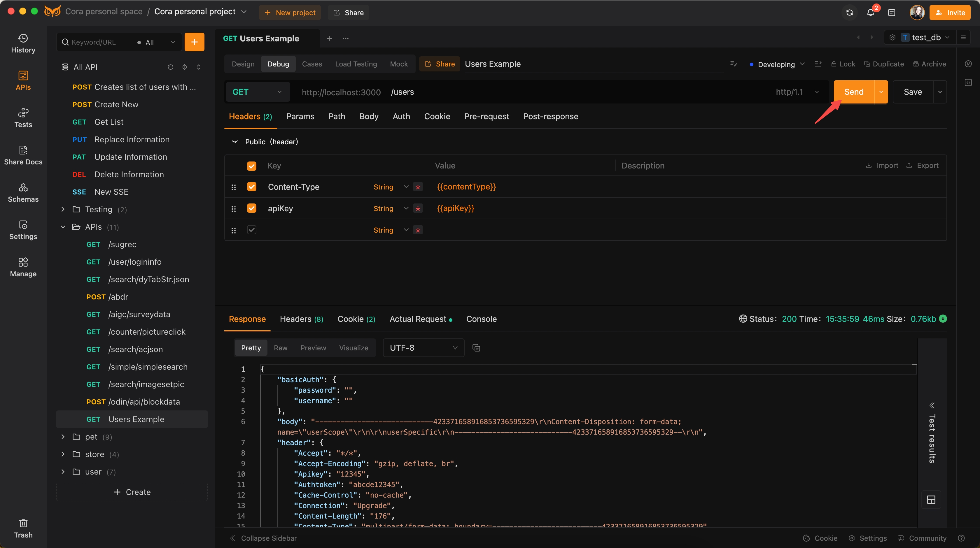Click the download response green icon
Image resolution: width=980 pixels, height=548 pixels.
tap(943, 319)
